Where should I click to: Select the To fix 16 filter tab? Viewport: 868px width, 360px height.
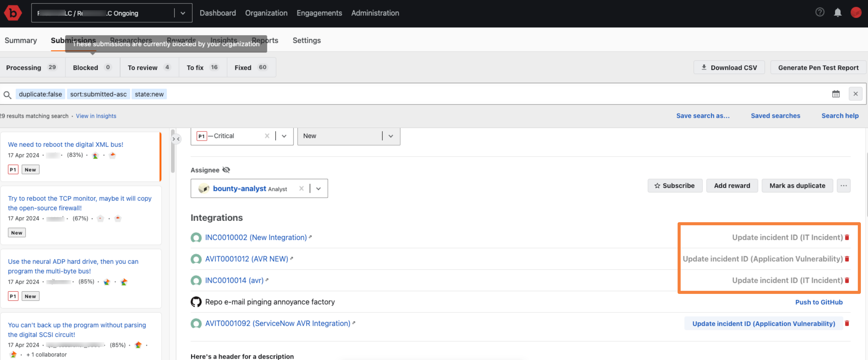[x=203, y=68]
